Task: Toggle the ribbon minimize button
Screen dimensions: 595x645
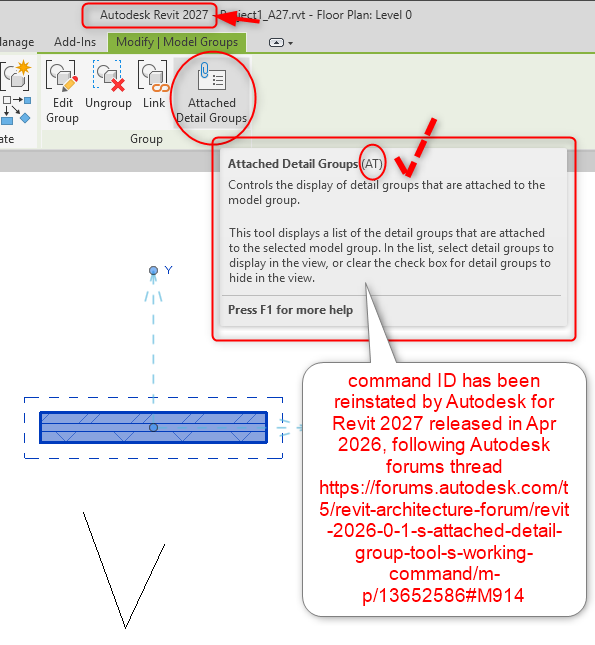Action: [x=276, y=42]
